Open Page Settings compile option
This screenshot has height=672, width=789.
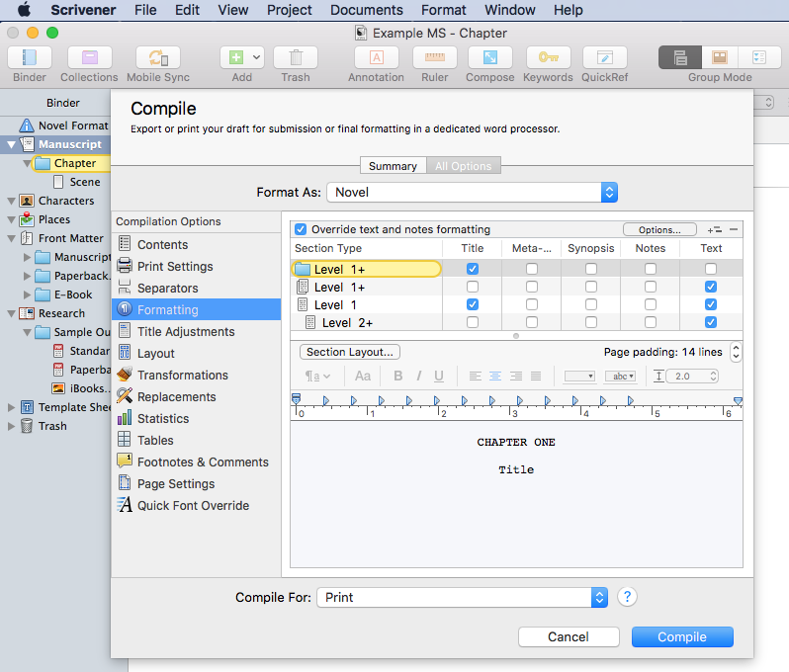pos(196,483)
